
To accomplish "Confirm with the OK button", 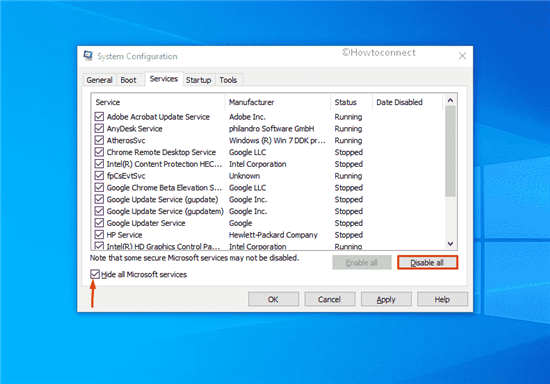I will pos(273,299).
